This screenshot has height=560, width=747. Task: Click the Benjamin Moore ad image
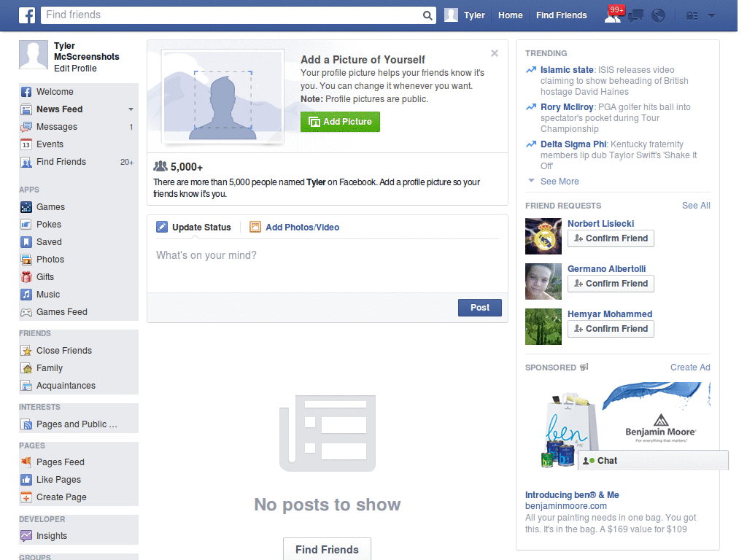[x=618, y=425]
